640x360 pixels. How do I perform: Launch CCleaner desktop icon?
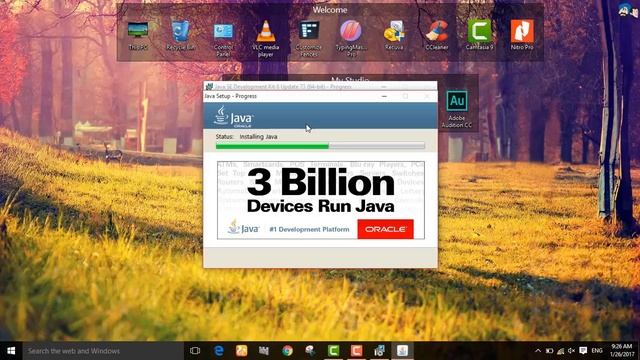pyautogui.click(x=437, y=36)
